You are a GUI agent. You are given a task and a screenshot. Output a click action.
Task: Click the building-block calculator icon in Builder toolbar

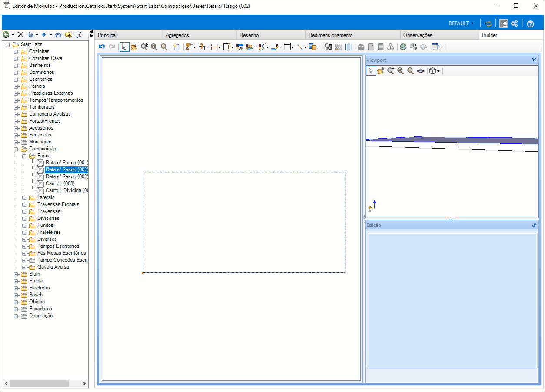pyautogui.click(x=328, y=47)
